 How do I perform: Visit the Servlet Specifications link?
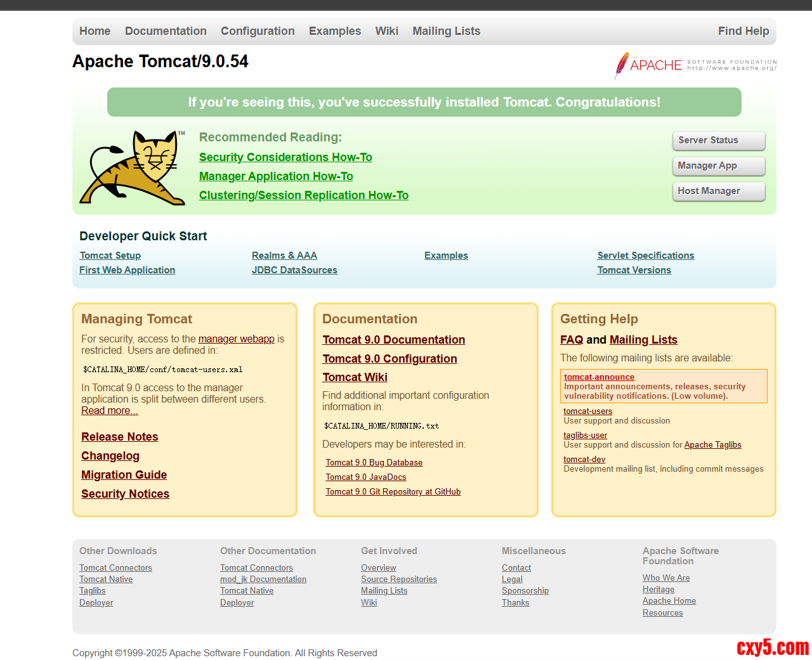tap(645, 256)
